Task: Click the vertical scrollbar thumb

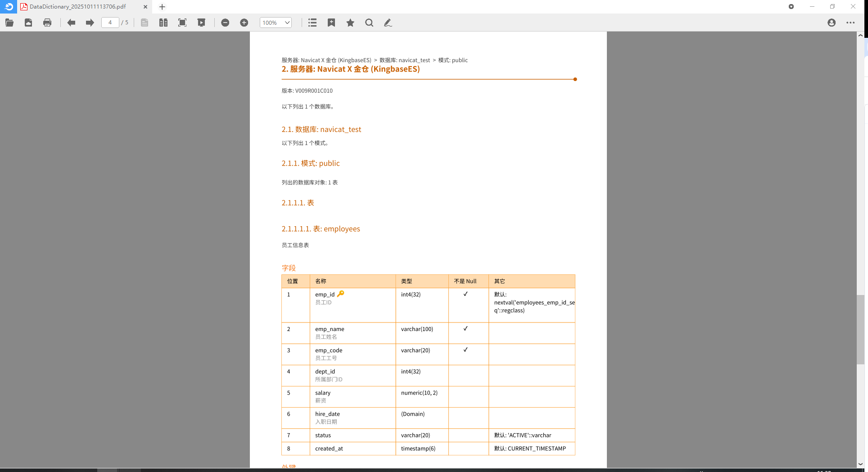Action: [860, 329]
